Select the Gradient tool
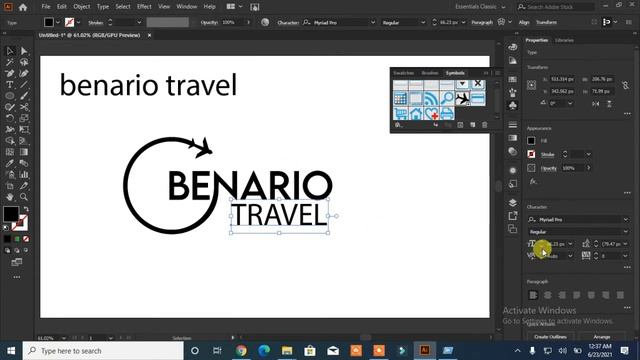This screenshot has width=640, height=360. tap(24, 152)
